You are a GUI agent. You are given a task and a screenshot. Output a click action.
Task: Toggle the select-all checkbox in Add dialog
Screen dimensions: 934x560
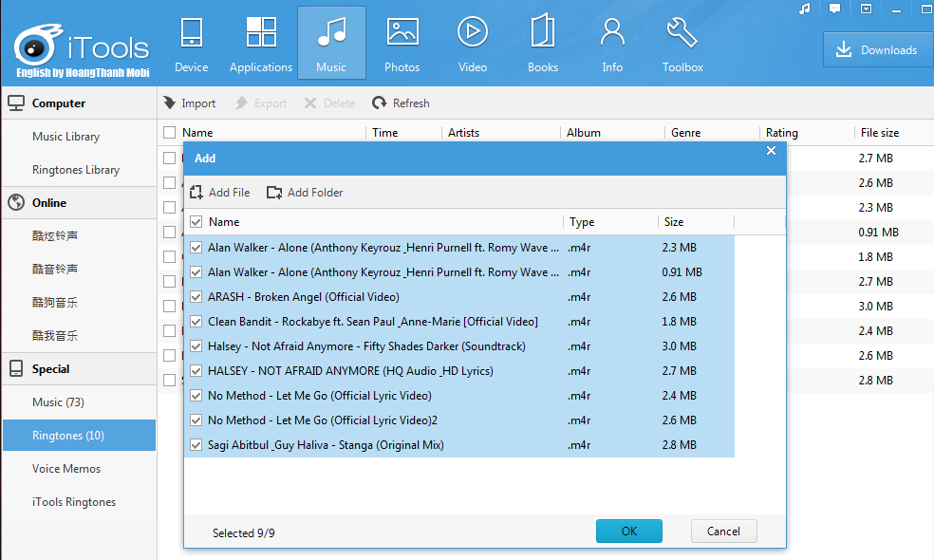pos(196,222)
